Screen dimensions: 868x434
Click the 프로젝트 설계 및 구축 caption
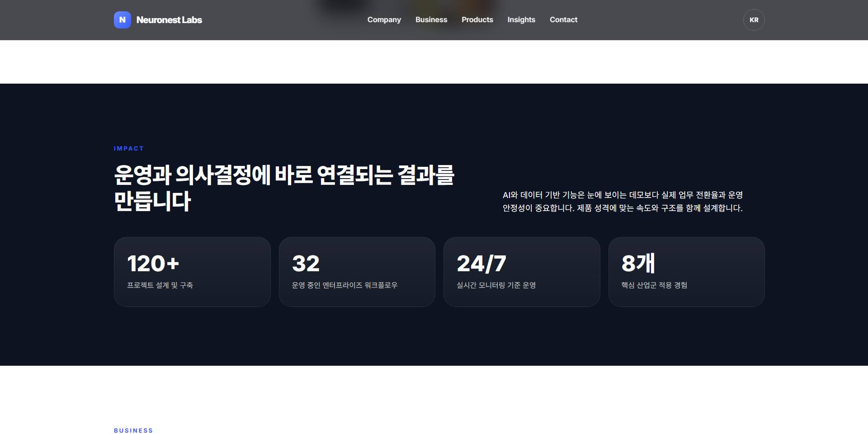point(160,285)
